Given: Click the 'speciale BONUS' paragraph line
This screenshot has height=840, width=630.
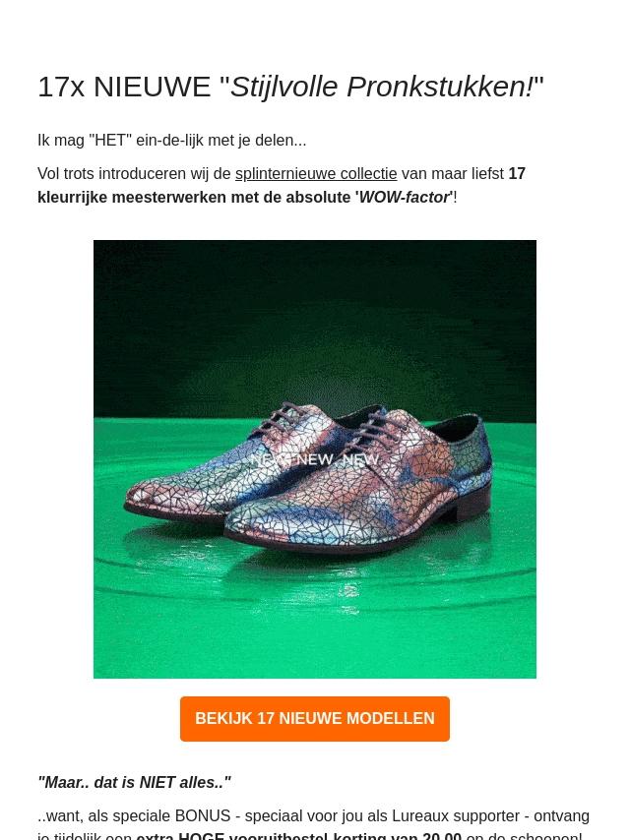Looking at the screenshot, I should click(x=313, y=816).
